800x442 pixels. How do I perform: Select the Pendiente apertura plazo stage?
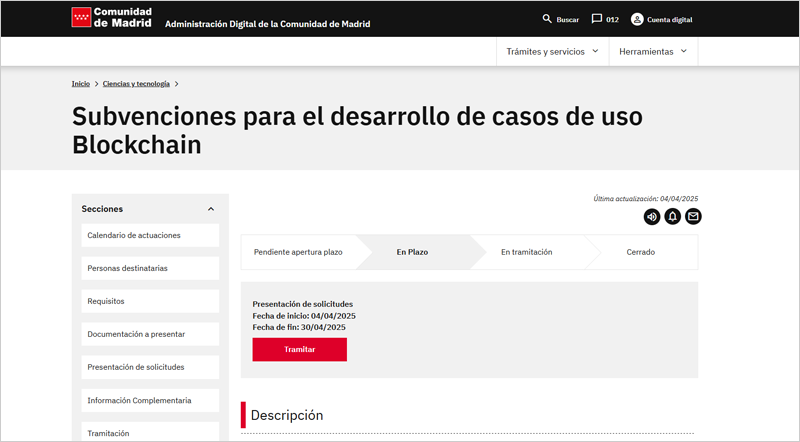click(x=298, y=252)
